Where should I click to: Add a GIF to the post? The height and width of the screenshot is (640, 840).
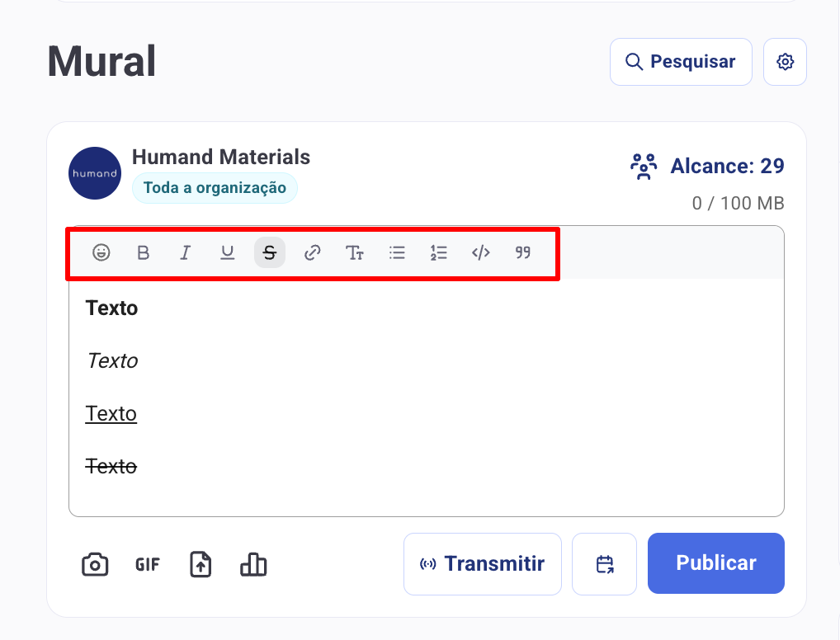(x=148, y=564)
